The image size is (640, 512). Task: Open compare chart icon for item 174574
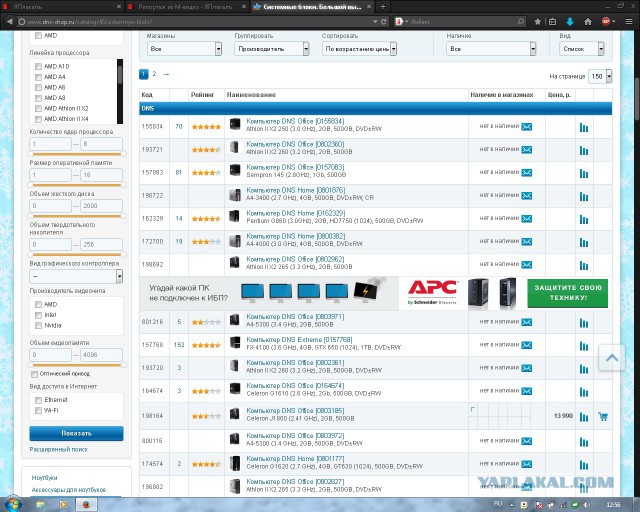coord(584,465)
